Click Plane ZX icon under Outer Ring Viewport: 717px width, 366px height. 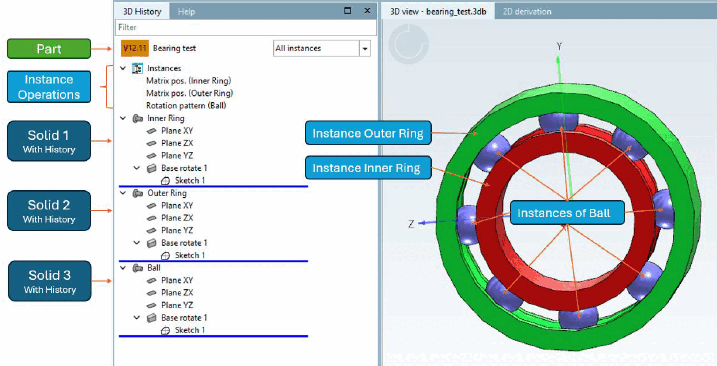[151, 218]
